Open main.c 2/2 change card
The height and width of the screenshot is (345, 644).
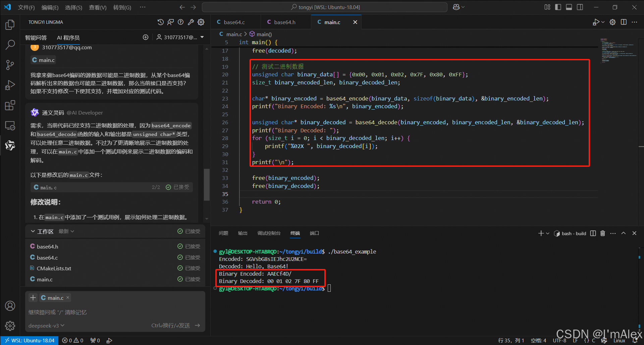(111, 187)
